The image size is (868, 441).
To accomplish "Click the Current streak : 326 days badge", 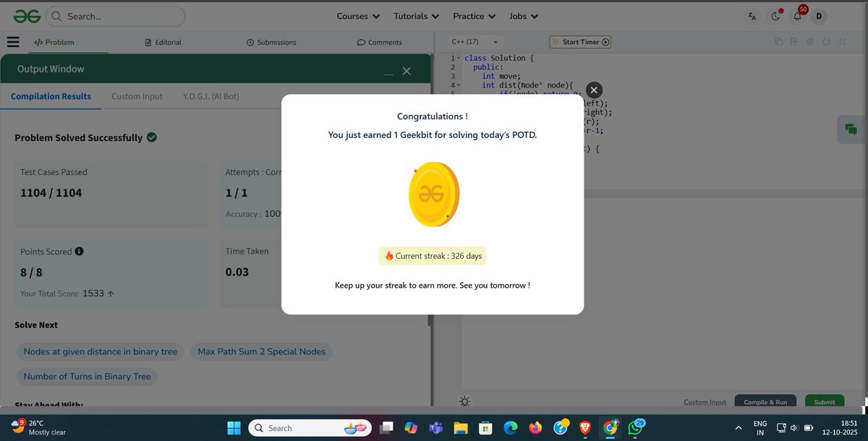I will click(433, 256).
